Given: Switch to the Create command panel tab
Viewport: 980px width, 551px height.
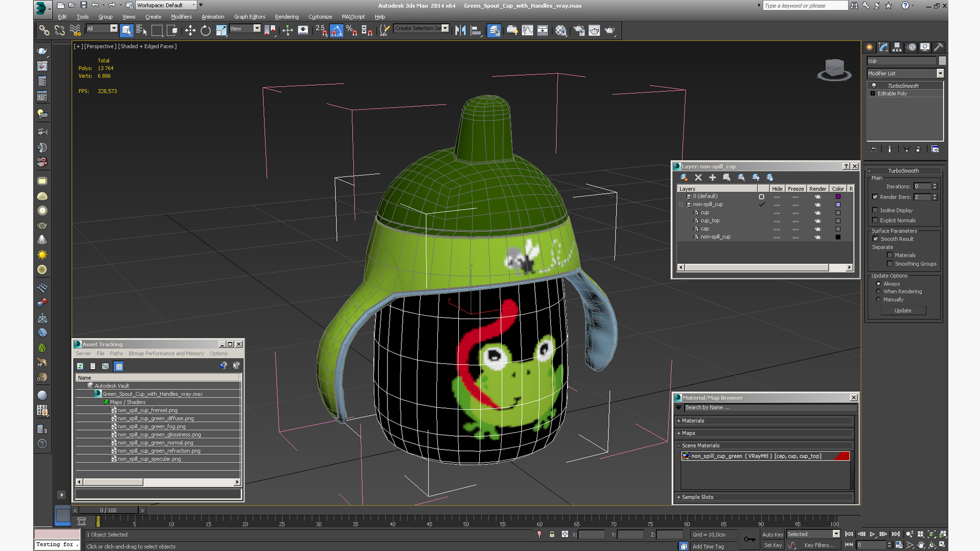Looking at the screenshot, I should (870, 47).
